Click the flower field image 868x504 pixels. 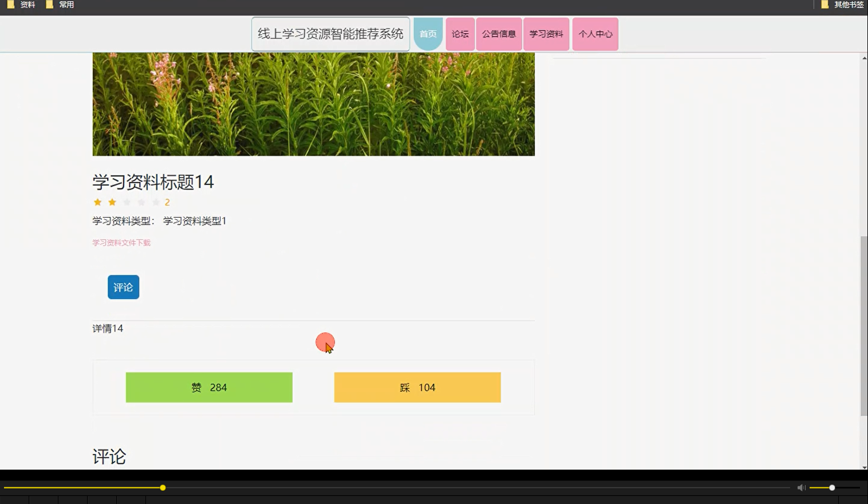pyautogui.click(x=313, y=104)
